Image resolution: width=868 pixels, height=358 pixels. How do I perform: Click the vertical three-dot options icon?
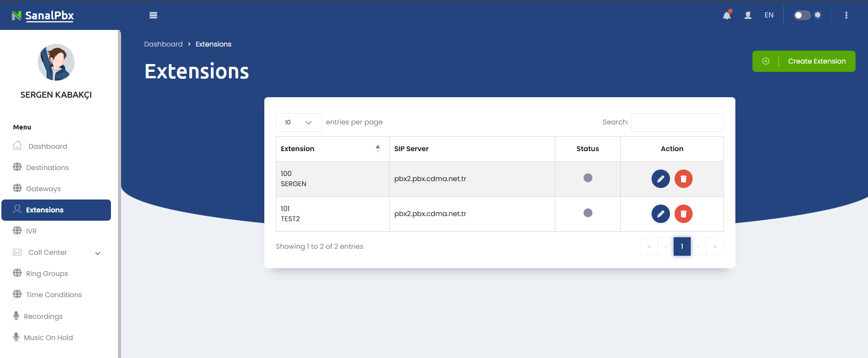pyautogui.click(x=846, y=15)
